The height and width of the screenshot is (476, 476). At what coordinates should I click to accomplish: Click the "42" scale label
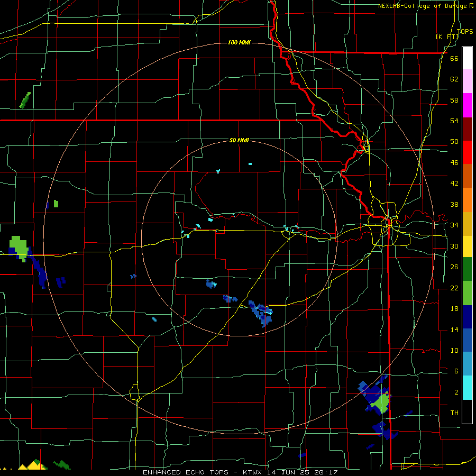click(454, 184)
